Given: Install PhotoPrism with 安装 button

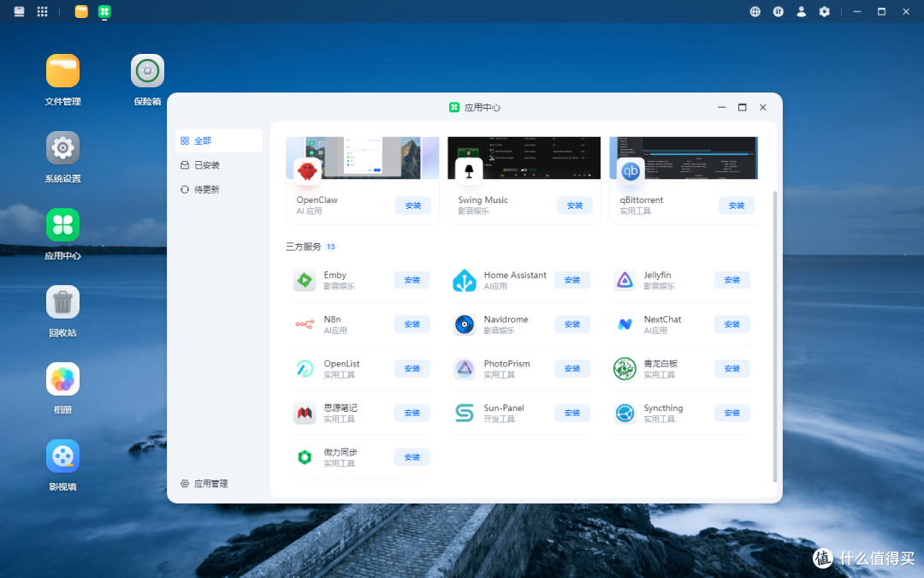Looking at the screenshot, I should pos(572,368).
